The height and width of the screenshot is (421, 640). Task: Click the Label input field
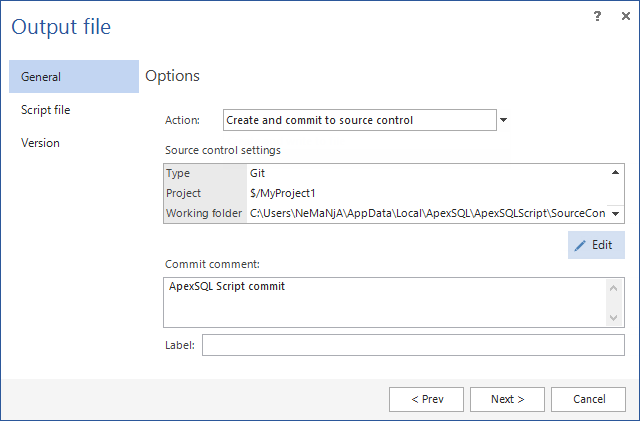(x=413, y=345)
